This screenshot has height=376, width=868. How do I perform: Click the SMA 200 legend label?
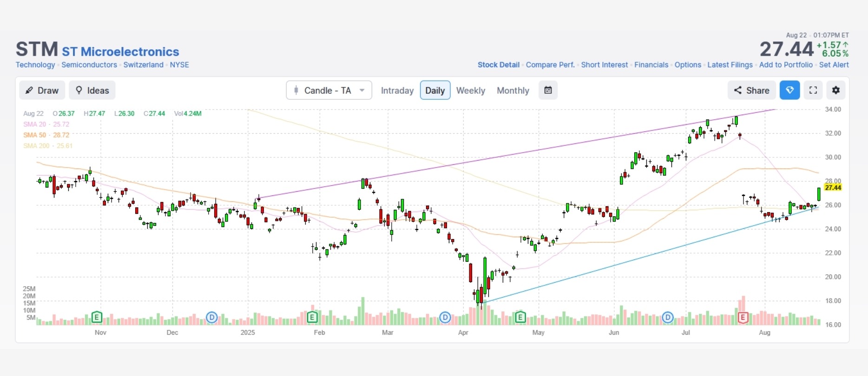[48, 146]
